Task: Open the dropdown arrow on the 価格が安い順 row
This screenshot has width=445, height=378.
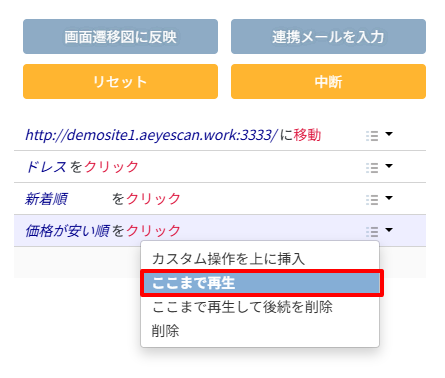Action: [389, 230]
